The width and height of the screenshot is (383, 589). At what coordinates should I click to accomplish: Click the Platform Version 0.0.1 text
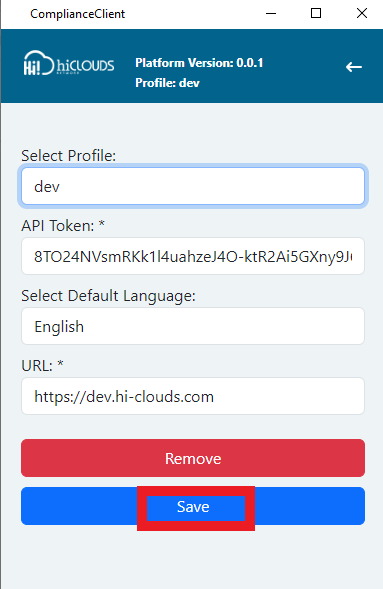click(199, 63)
